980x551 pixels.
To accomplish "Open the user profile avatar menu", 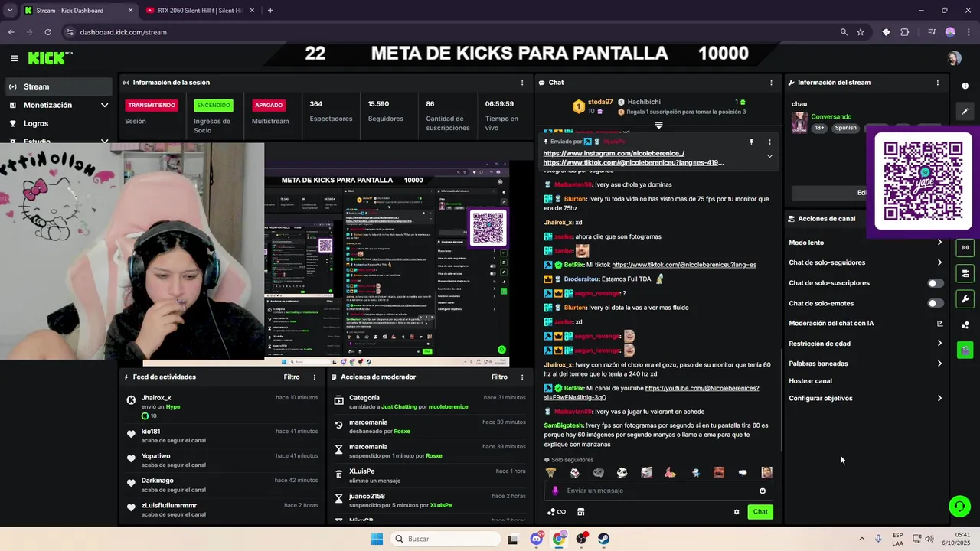I will coord(954,58).
